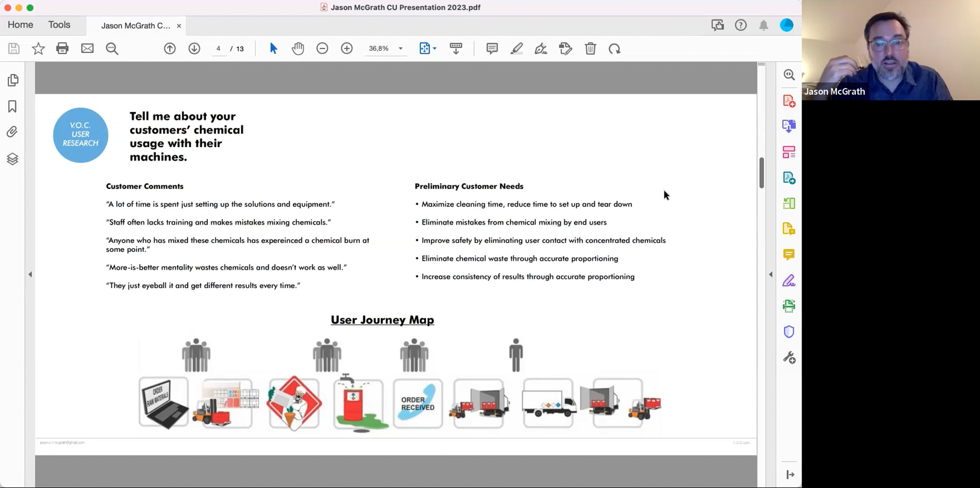This screenshot has height=488, width=980.
Task: Open the Tools tab
Action: click(59, 25)
